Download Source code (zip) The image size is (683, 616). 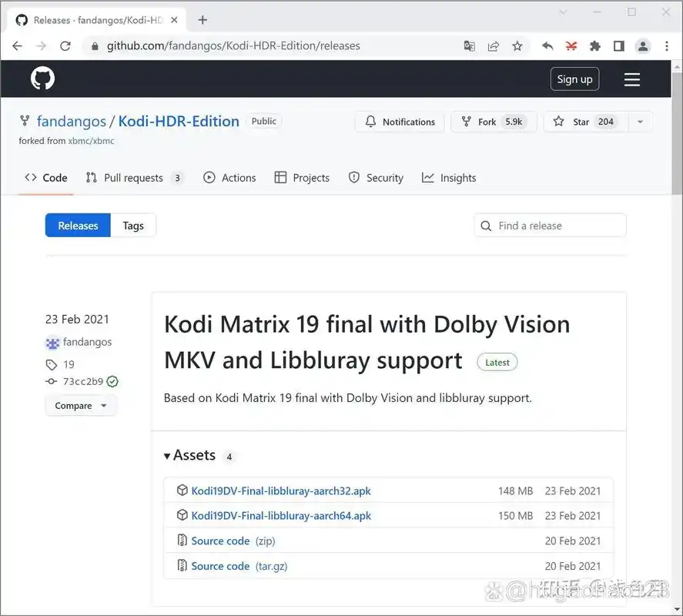pos(233,541)
